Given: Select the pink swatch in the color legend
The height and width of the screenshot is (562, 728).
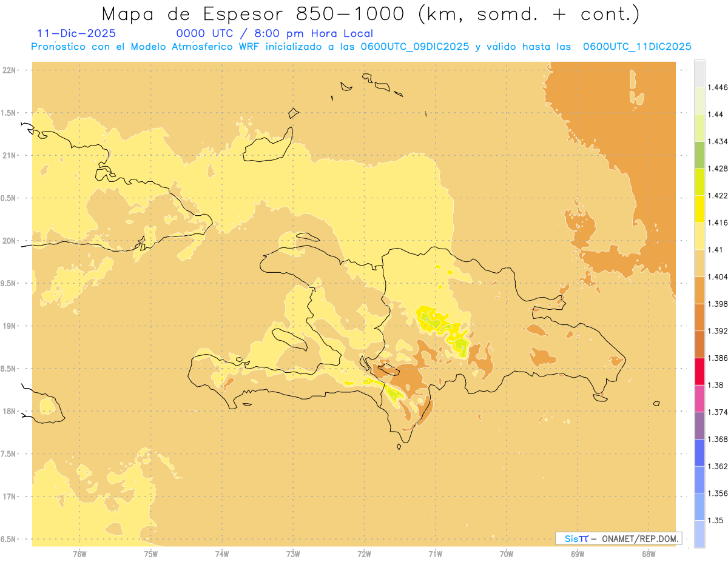Looking at the screenshot, I should point(699,398).
